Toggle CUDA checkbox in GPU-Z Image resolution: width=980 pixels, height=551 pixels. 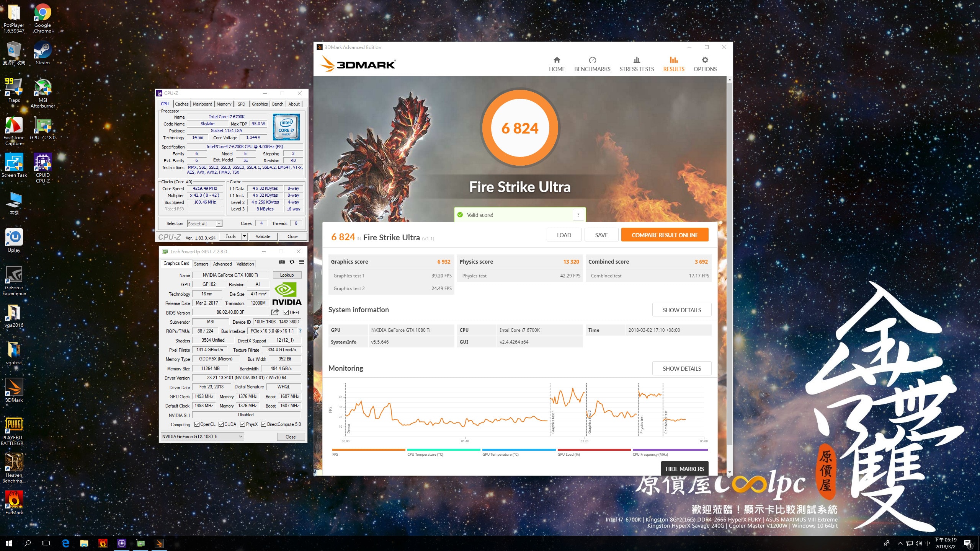click(x=221, y=424)
